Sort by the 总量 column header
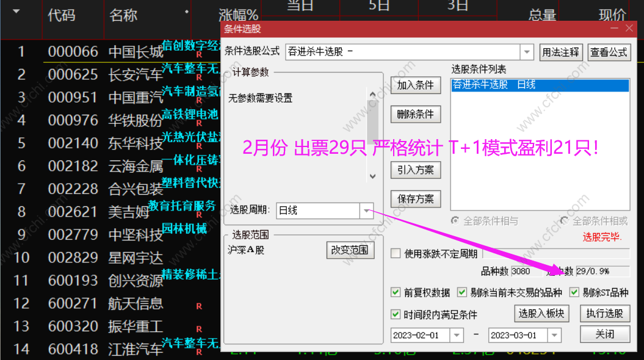 pos(542,15)
